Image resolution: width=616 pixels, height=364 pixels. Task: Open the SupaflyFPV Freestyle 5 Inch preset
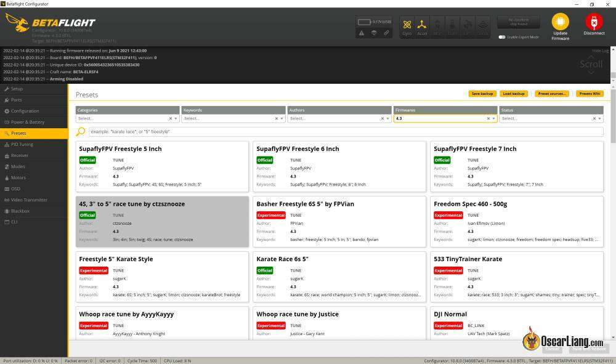162,166
